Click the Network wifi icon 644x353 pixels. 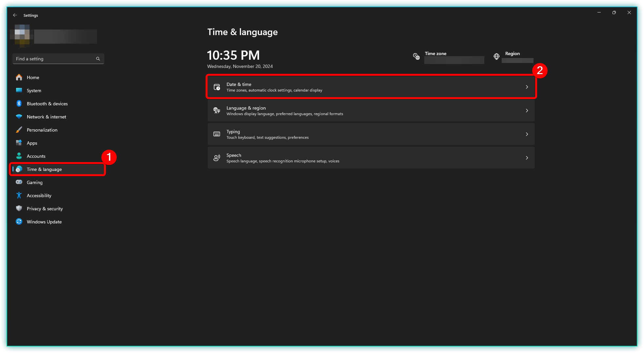pyautogui.click(x=19, y=117)
